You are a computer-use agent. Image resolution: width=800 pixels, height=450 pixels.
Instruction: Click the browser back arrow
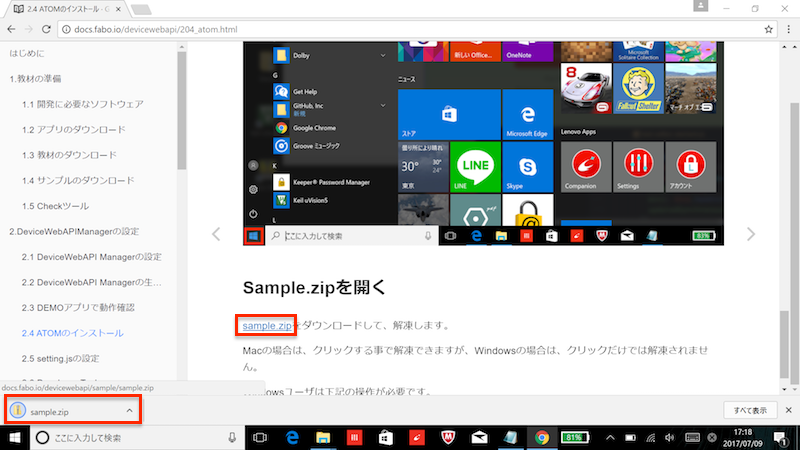click(12, 30)
